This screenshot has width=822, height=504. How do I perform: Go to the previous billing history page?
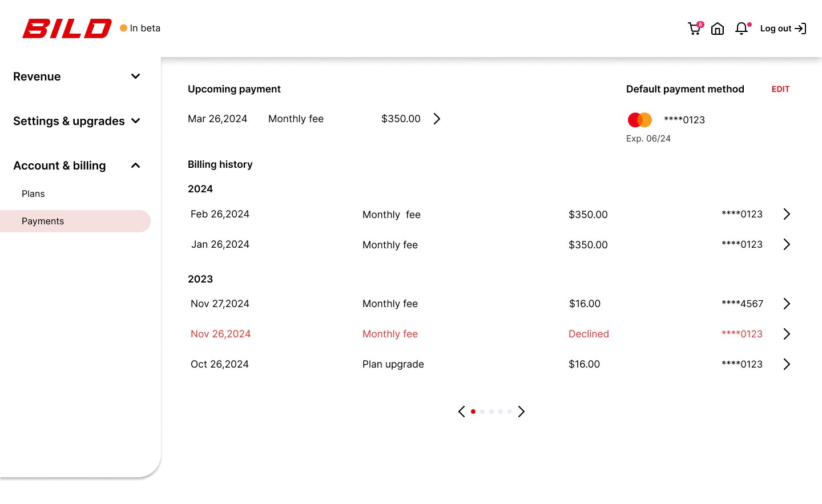tap(462, 411)
